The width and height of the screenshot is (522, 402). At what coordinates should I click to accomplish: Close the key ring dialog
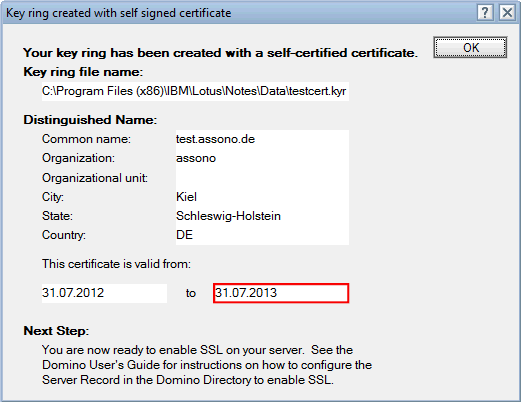[x=507, y=13]
